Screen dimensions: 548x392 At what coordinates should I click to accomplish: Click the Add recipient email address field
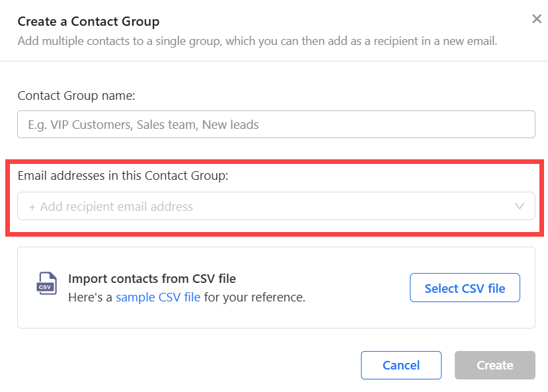276,206
